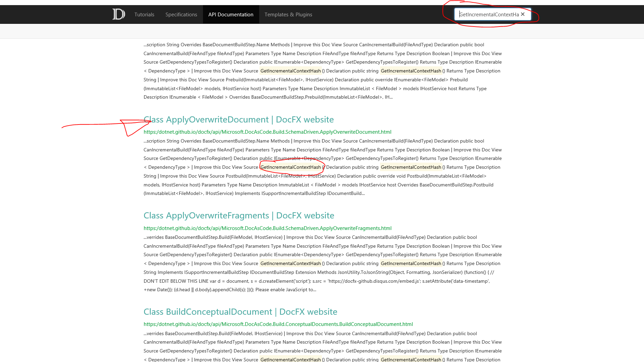Open the Specifications menu item

[181, 14]
